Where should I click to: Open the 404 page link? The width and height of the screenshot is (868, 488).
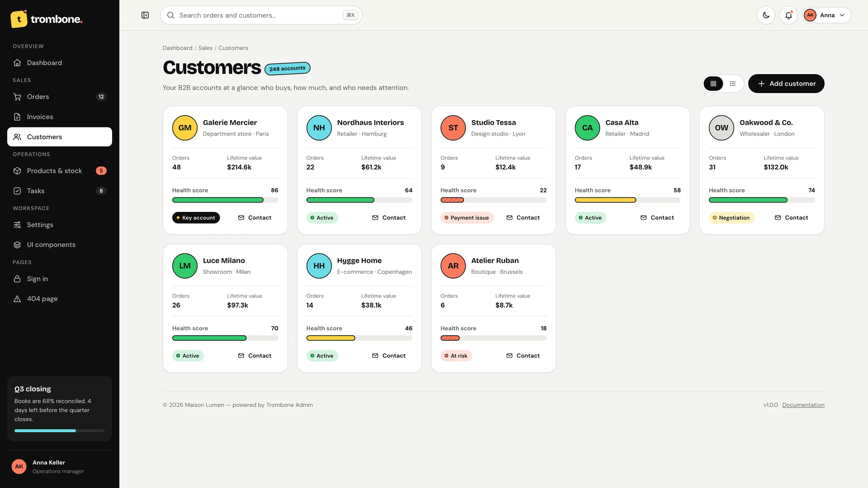pos(60,299)
